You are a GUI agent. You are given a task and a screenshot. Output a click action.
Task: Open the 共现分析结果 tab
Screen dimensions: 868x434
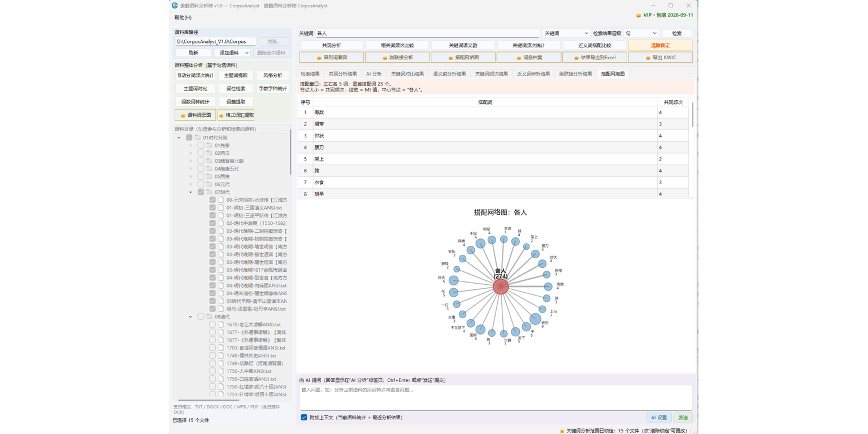click(342, 74)
